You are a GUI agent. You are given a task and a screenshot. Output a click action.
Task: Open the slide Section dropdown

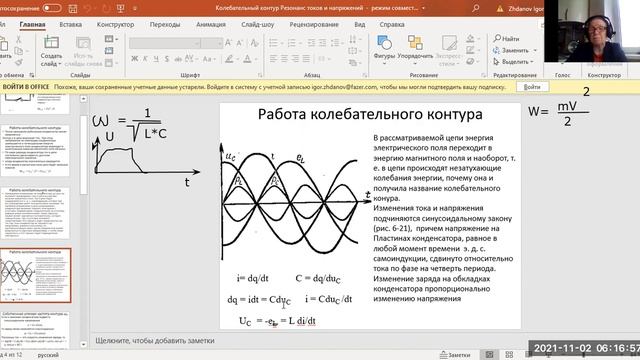tap(111, 63)
